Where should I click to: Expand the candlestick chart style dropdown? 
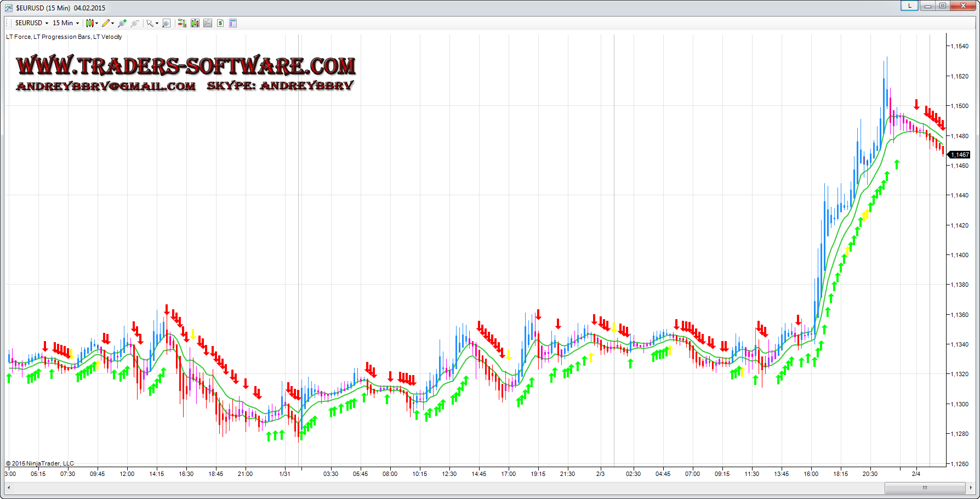92,23
